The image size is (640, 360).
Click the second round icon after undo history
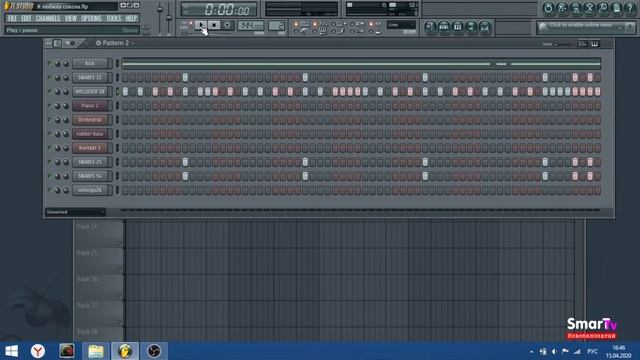(x=562, y=8)
